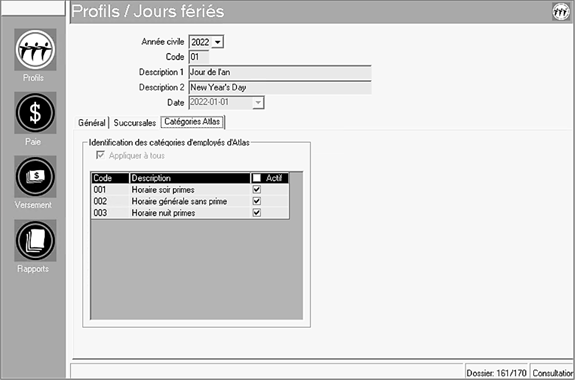
Task: Toggle the Appliquer à tous checkbox
Action: click(100, 155)
